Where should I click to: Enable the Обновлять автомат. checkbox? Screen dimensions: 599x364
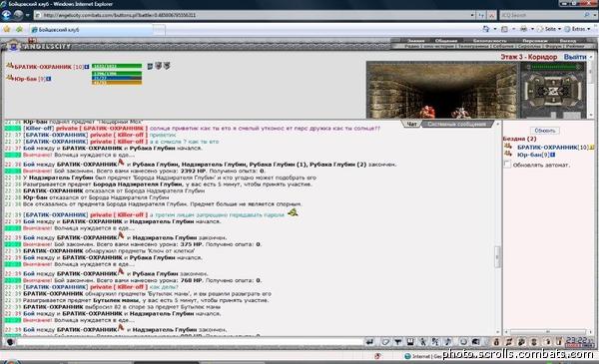coord(507,165)
